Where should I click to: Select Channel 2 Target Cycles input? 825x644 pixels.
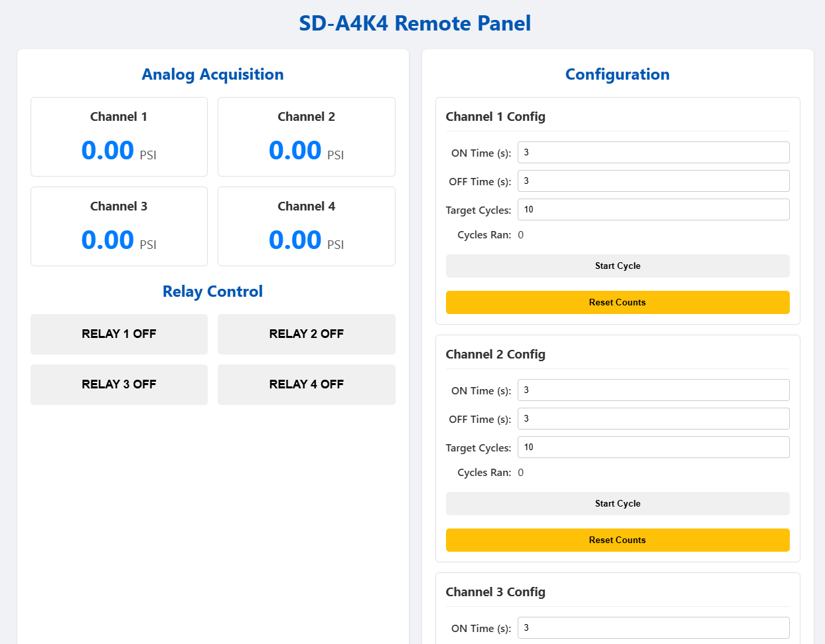coord(653,447)
